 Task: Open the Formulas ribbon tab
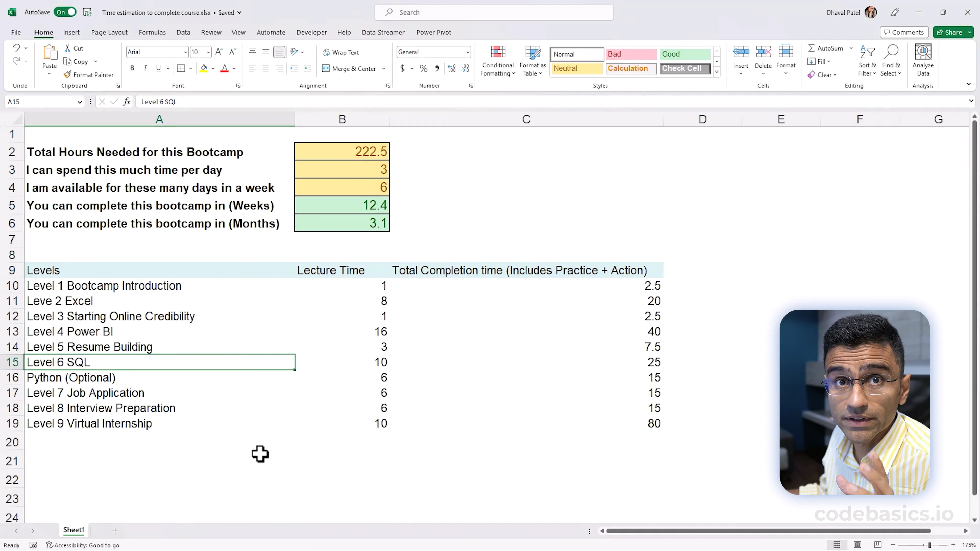coord(152,32)
